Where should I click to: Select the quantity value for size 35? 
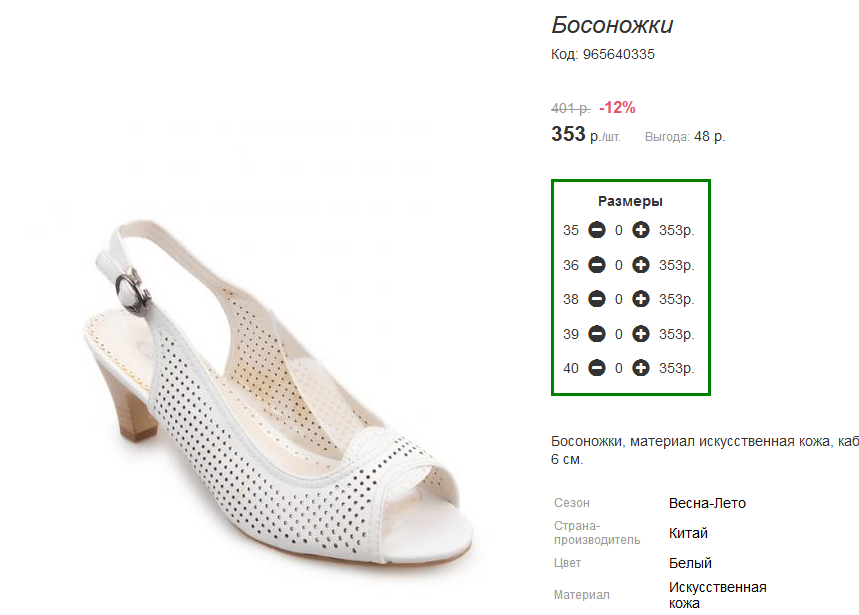click(619, 231)
